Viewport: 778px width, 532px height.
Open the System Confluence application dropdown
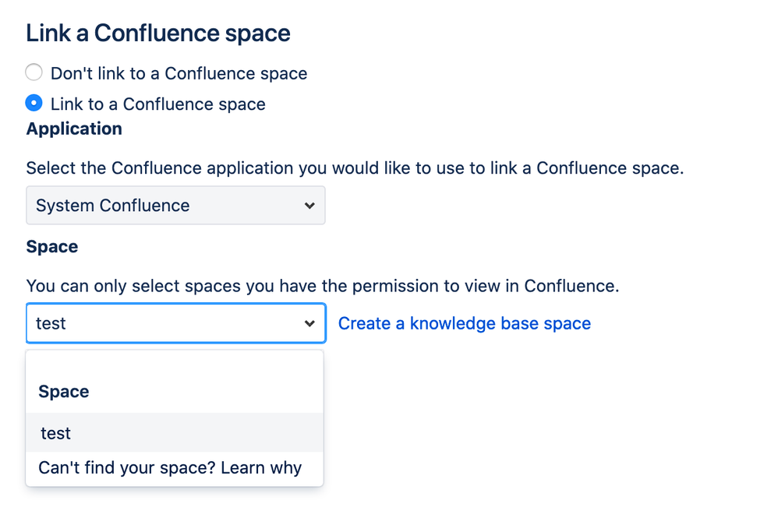coord(175,206)
